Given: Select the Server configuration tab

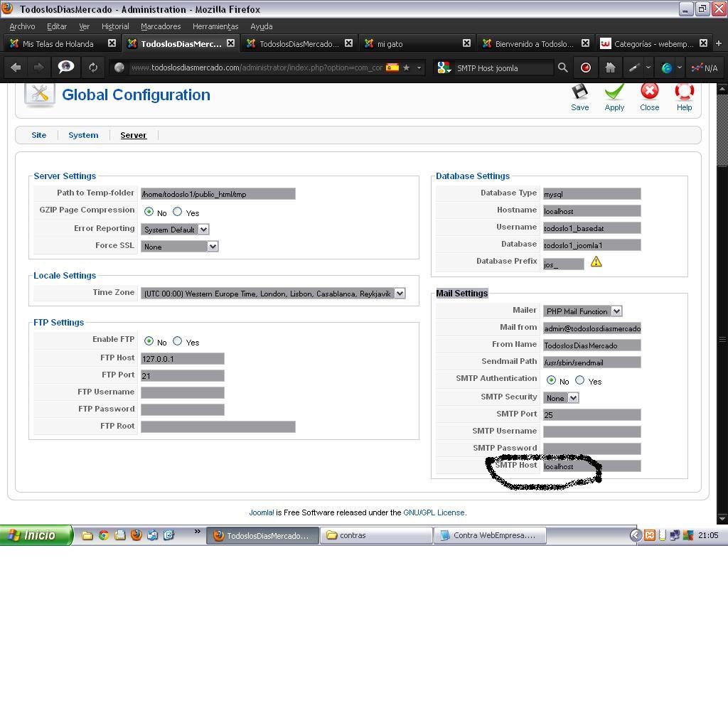Looking at the screenshot, I should (x=133, y=135).
